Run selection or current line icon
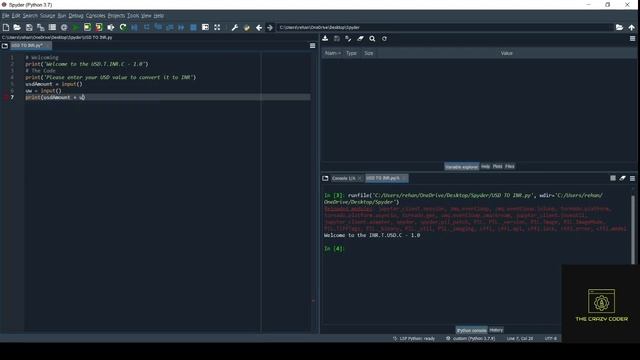The width and height of the screenshot is (640, 360). [111, 27]
